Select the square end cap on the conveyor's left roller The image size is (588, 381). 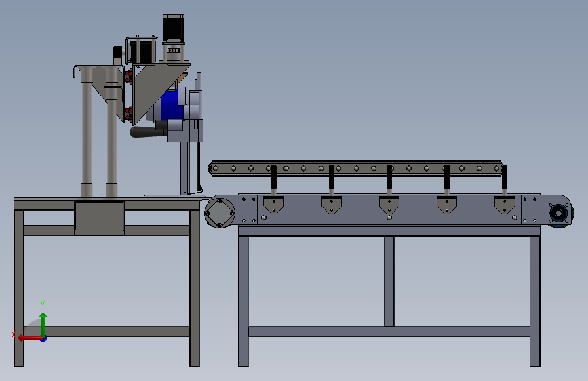click(x=220, y=213)
